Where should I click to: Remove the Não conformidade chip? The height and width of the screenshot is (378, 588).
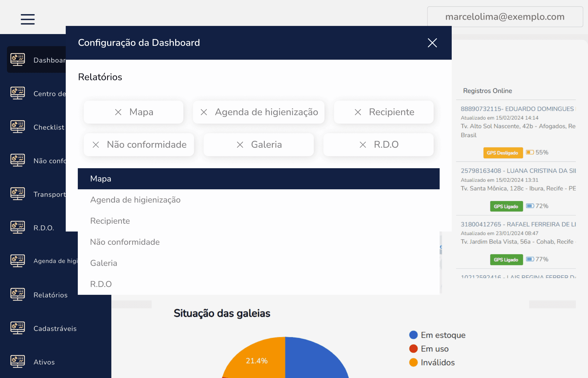(96, 145)
